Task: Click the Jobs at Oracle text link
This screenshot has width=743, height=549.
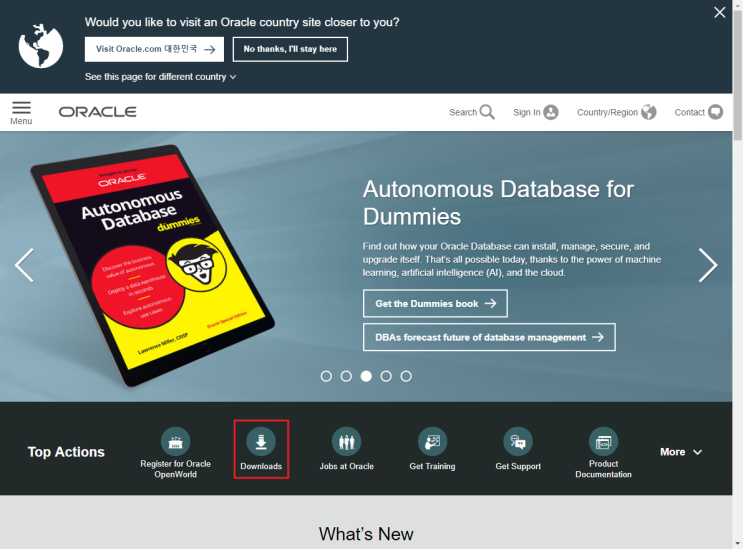Action: [346, 466]
